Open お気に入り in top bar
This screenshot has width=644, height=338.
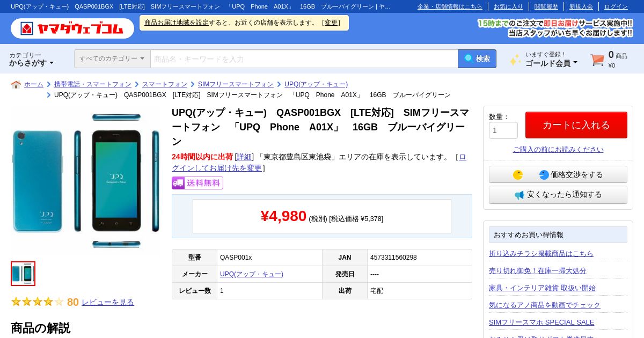[508, 6]
